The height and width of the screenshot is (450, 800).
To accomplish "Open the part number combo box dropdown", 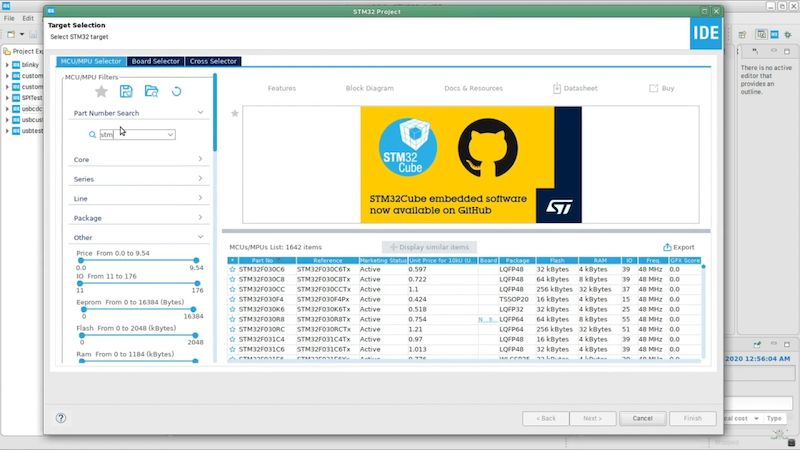I will point(170,135).
